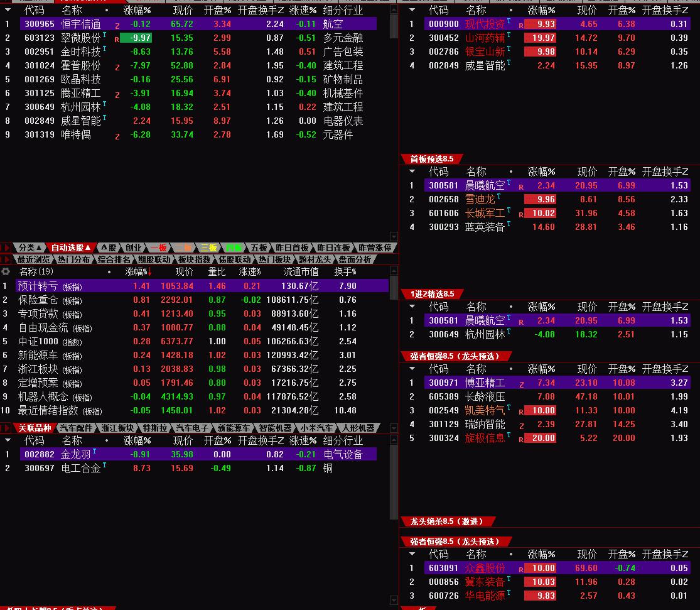Image resolution: width=700 pixels, height=610 pixels.
Task: Click the up scroll arrow beside 换手% header
Action: [394, 270]
